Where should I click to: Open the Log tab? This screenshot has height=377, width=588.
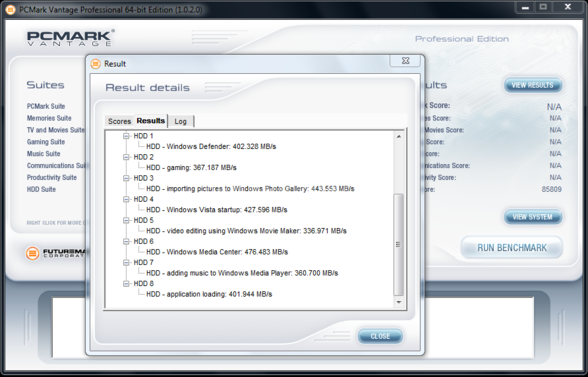pos(180,121)
